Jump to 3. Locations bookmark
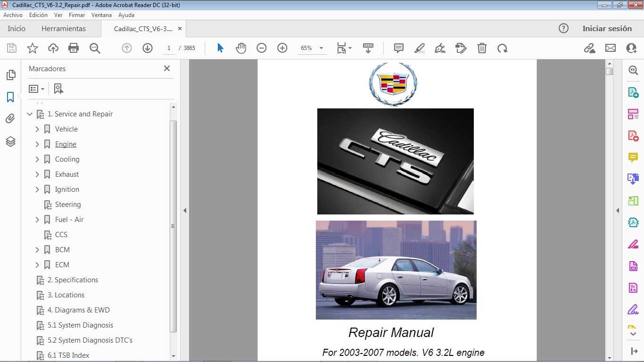The image size is (644, 362). 66,295
